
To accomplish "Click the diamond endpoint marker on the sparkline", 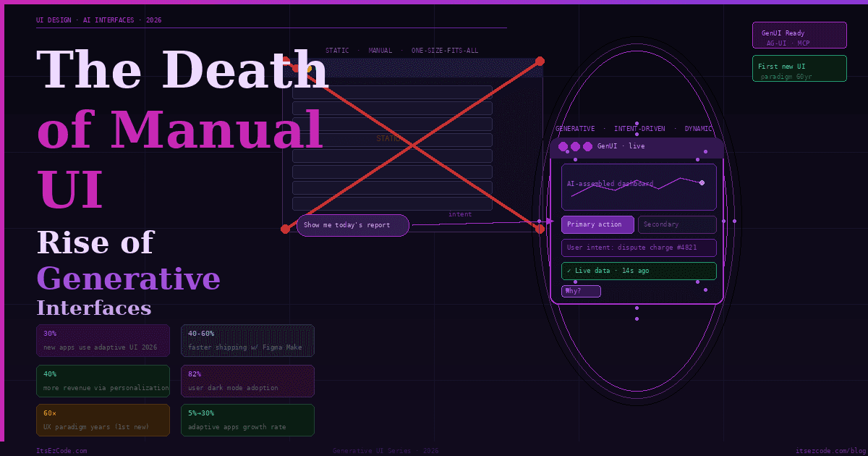I will point(702,182).
